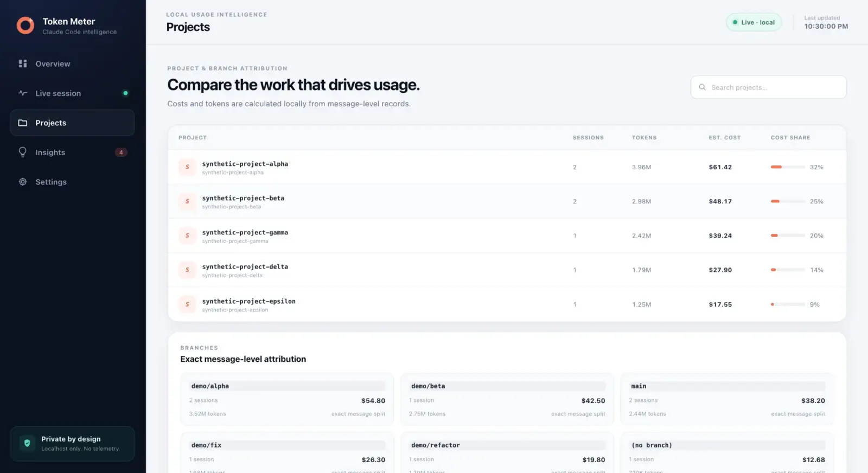The image size is (868, 473).
Task: Click the $17.55 cost value
Action: pyautogui.click(x=720, y=304)
